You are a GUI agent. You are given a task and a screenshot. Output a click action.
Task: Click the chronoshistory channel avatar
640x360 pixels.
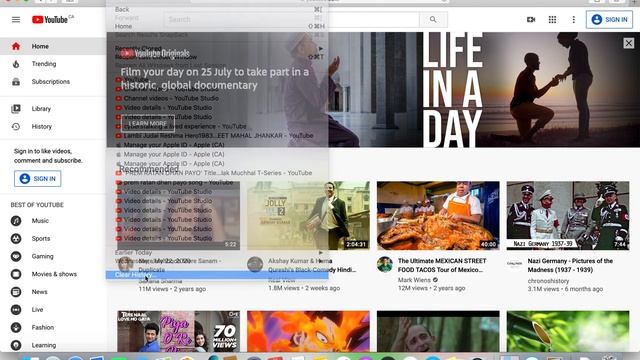pos(514,264)
